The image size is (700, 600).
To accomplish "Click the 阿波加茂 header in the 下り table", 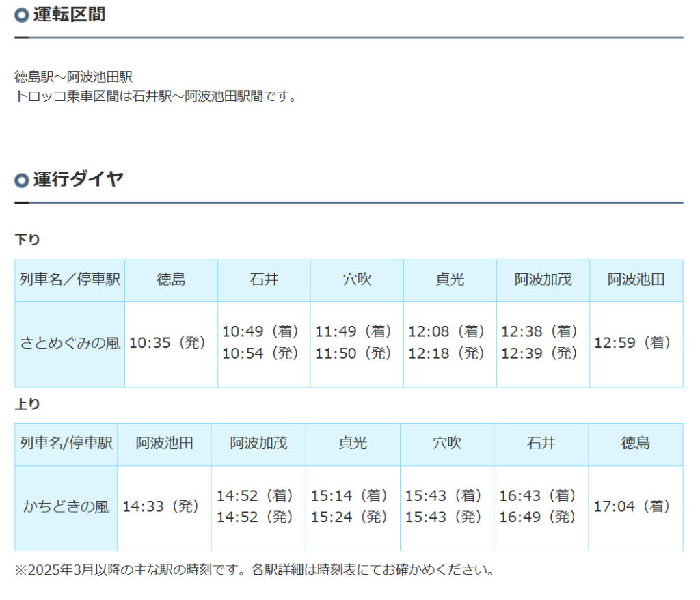I will pos(543,279).
